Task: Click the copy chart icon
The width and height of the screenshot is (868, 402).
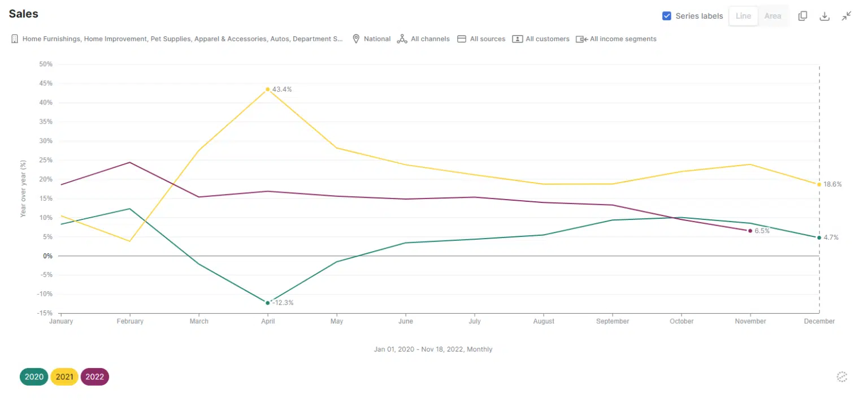Action: 802,16
